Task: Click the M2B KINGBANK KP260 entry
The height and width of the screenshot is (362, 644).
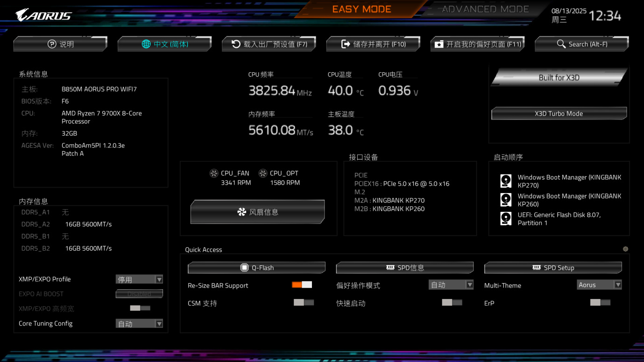Action: [x=389, y=209]
